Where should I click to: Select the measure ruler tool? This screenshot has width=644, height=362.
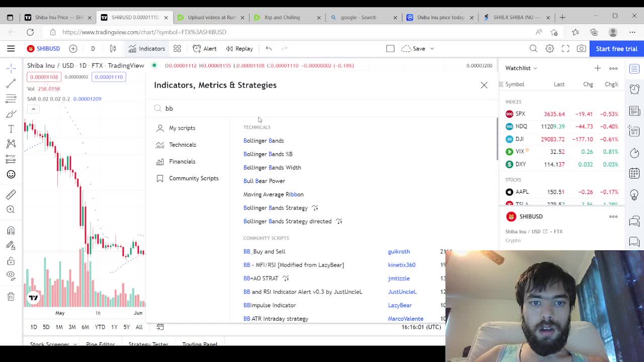click(11, 195)
